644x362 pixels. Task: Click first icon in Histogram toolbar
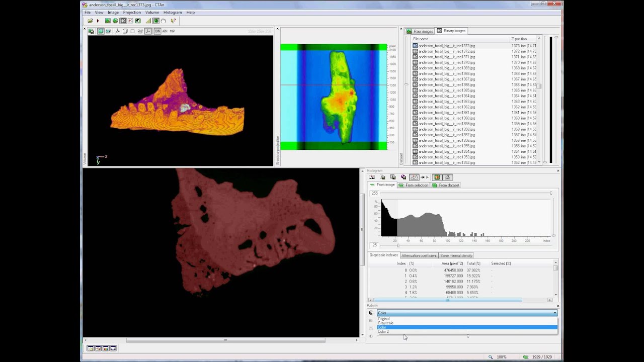(x=372, y=177)
